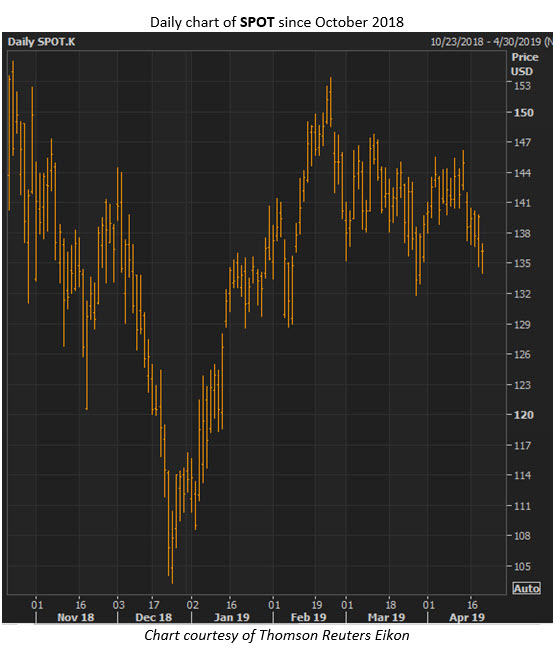Click the 138 price axis label
The image size is (556, 650).
coord(522,233)
